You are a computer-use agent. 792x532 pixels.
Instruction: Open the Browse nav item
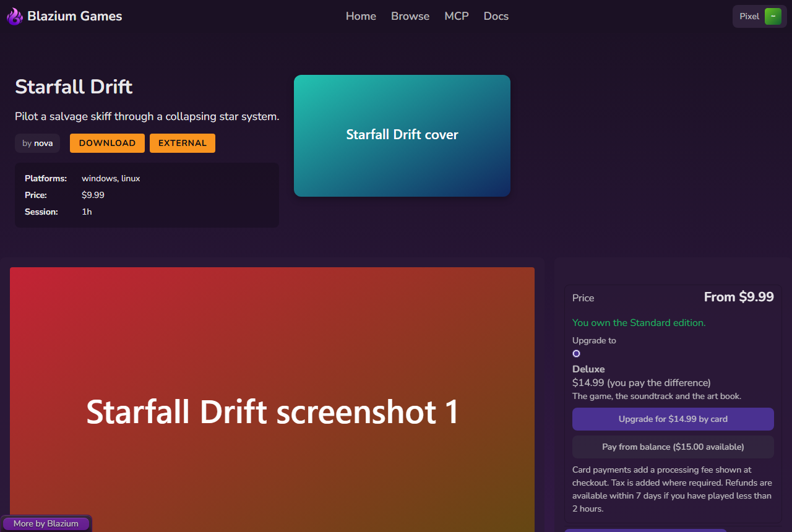pyautogui.click(x=410, y=16)
